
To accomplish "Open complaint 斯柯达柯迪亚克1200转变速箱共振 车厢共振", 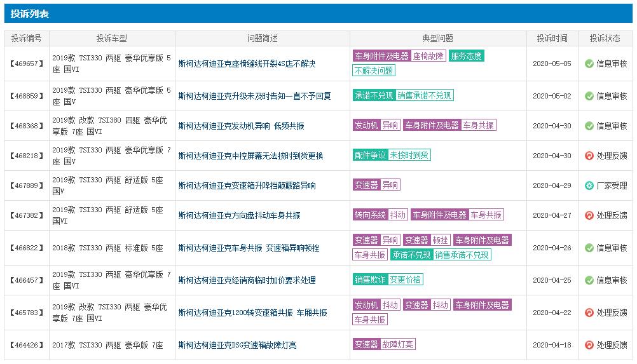I will pos(252,313).
